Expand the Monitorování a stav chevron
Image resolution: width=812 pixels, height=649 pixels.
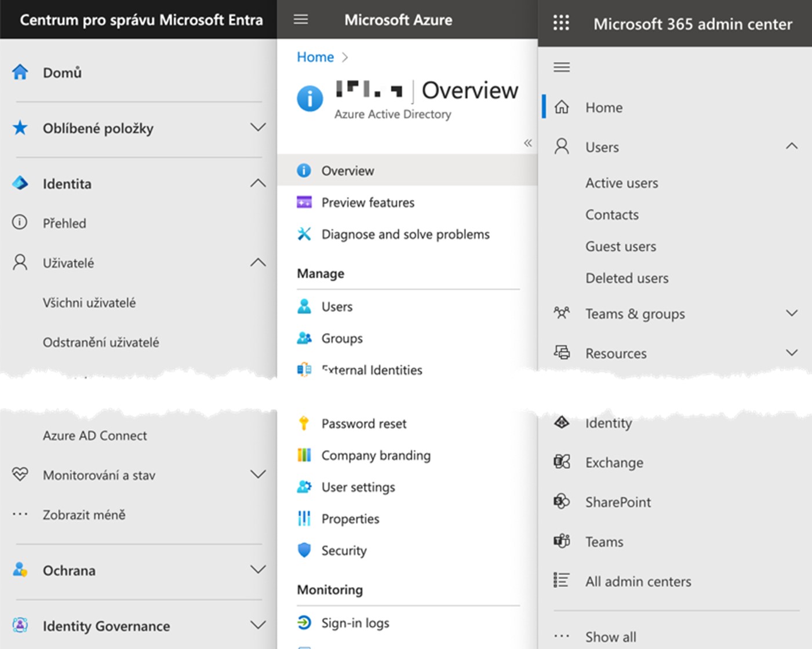(258, 474)
